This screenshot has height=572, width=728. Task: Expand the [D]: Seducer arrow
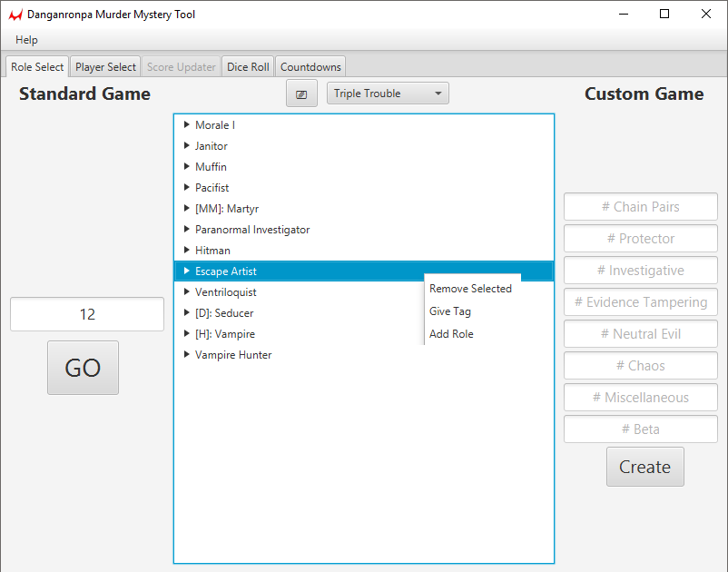(187, 312)
